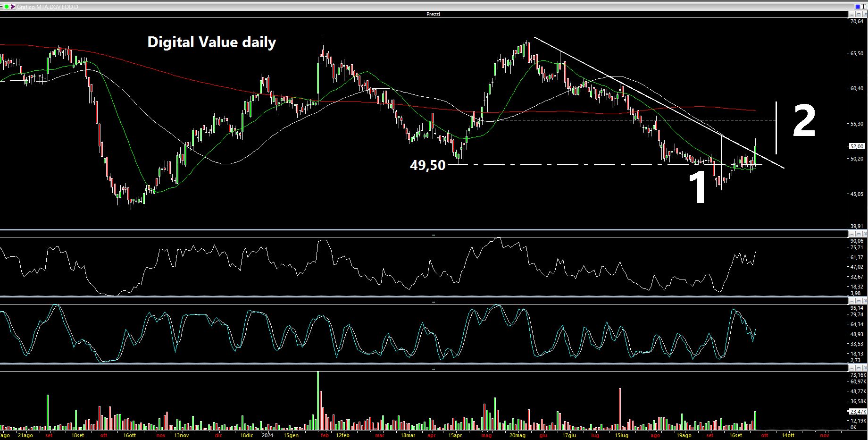The image size is (868, 440).
Task: Minimize the Prezzi price panel
Action: [x=851, y=14]
